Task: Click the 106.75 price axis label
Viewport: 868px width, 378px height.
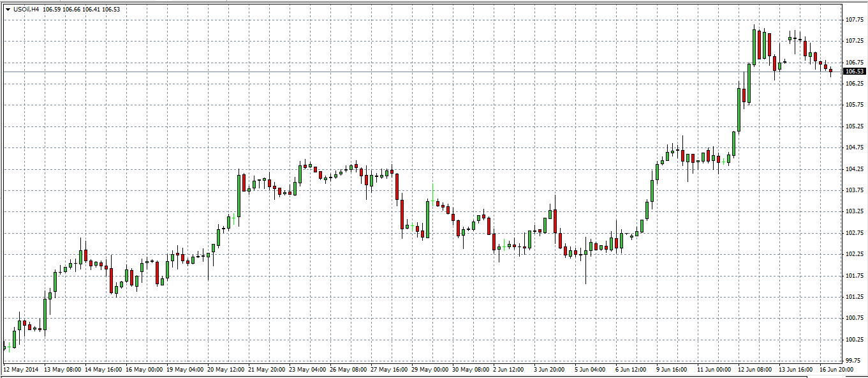Action: coord(855,63)
